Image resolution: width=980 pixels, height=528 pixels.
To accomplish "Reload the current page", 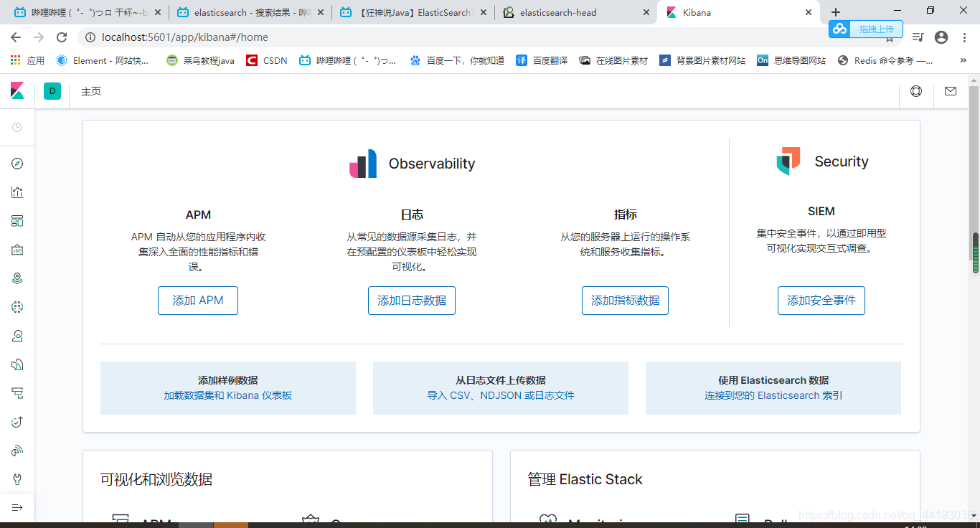I will 62,37.
